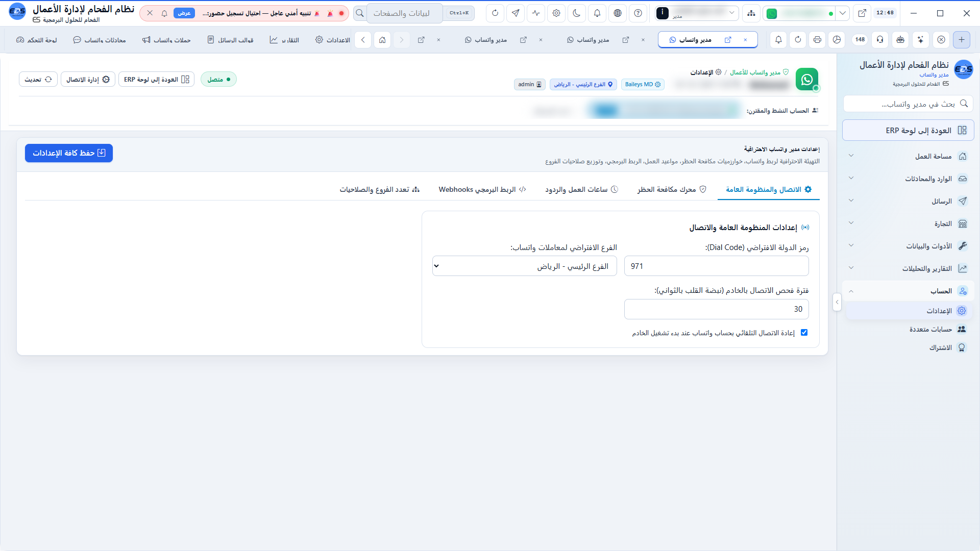The width and height of the screenshot is (980, 551).
Task: Collapse the sidebar with the edge handle
Action: tap(837, 303)
